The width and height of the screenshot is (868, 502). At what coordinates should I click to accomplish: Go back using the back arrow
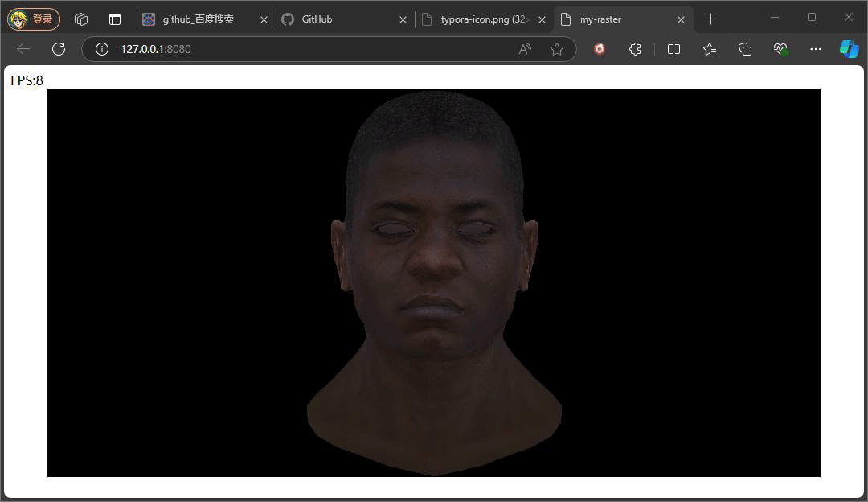(23, 49)
